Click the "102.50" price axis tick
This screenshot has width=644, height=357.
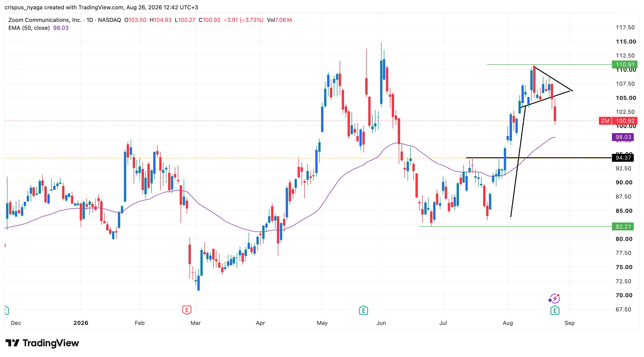pyautogui.click(x=625, y=112)
